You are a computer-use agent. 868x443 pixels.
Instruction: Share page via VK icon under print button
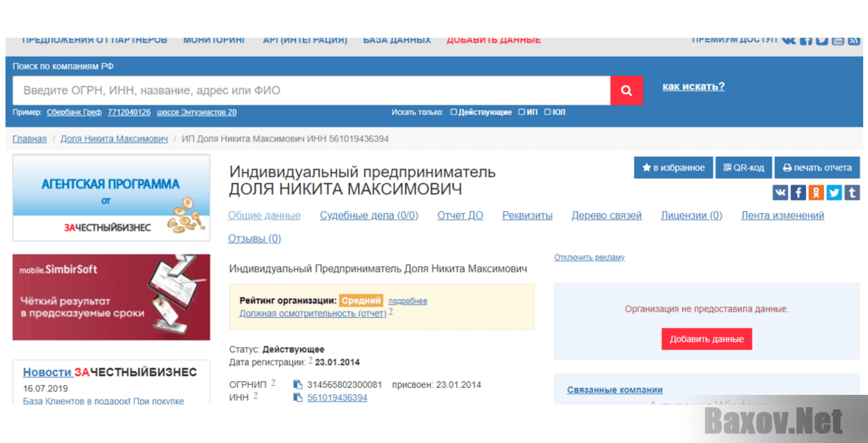[x=780, y=193]
